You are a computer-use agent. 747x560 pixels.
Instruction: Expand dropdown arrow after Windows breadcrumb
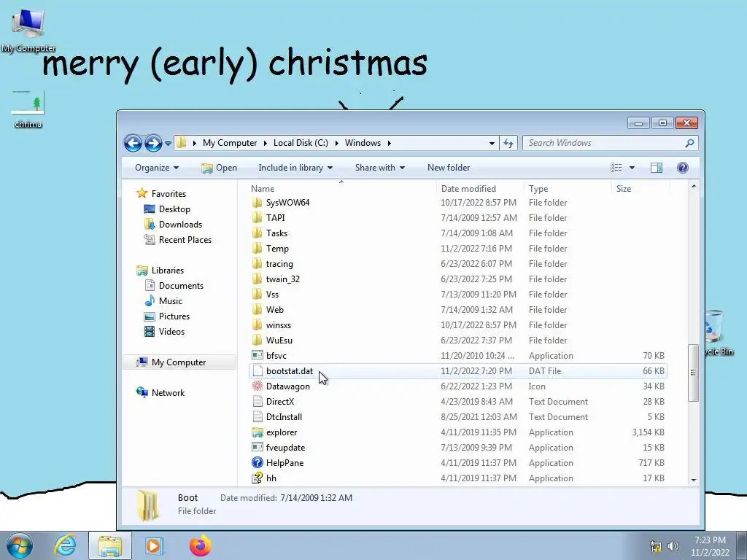coord(390,143)
